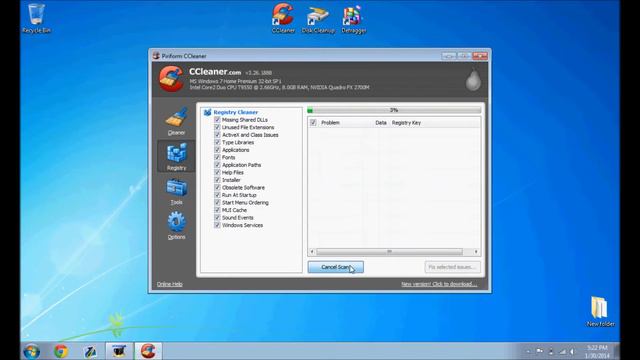
Task: Toggle the Start Menu Ordering checkbox
Action: pyautogui.click(x=217, y=202)
